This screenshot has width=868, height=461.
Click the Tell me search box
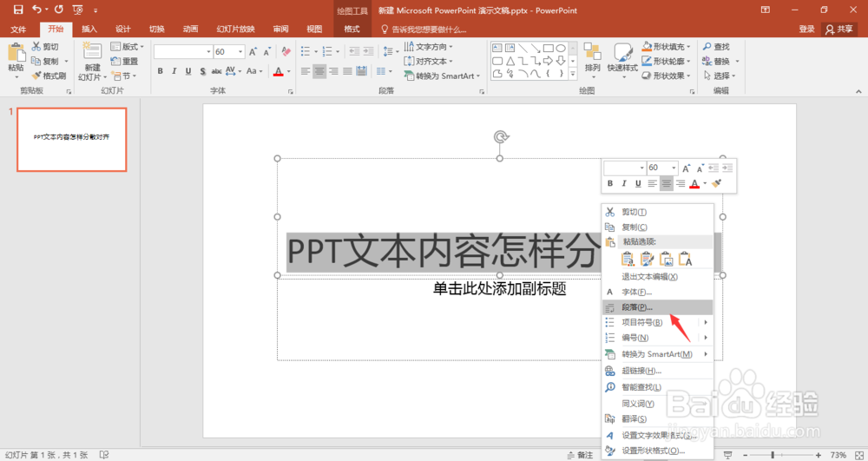pyautogui.click(x=424, y=29)
